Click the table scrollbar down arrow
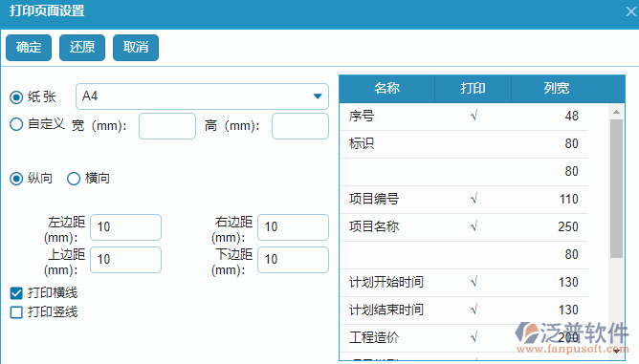639x364 pixels. point(616,351)
